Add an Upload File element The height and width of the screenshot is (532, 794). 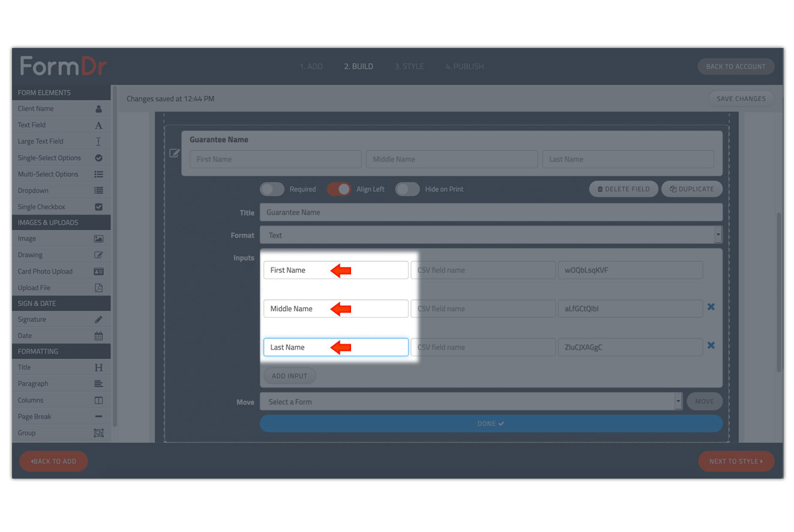[x=61, y=287]
